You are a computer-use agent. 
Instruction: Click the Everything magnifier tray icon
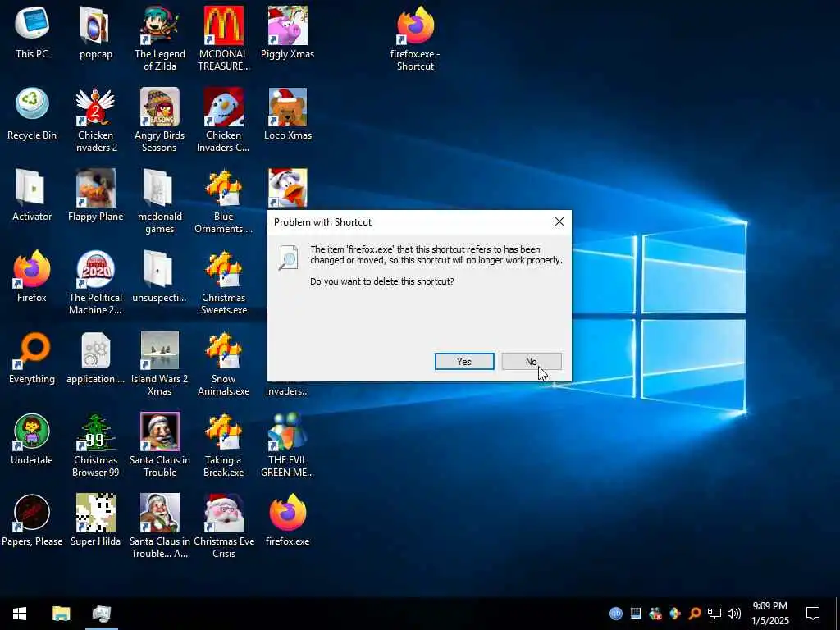[694, 614]
